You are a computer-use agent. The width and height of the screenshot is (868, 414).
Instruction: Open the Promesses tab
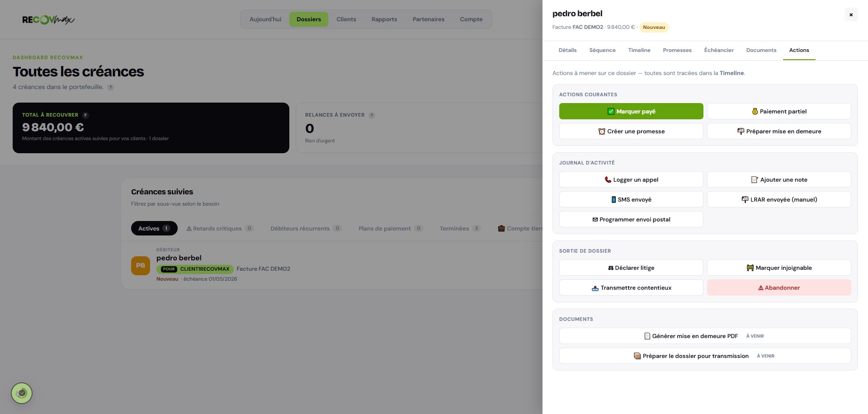(677, 50)
